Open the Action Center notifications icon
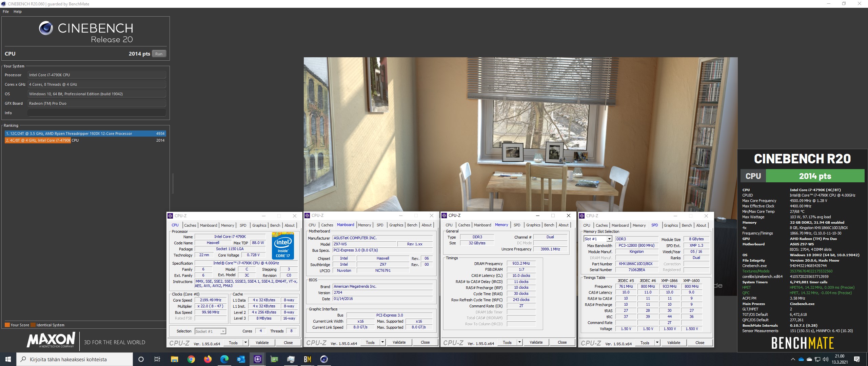 (857, 359)
